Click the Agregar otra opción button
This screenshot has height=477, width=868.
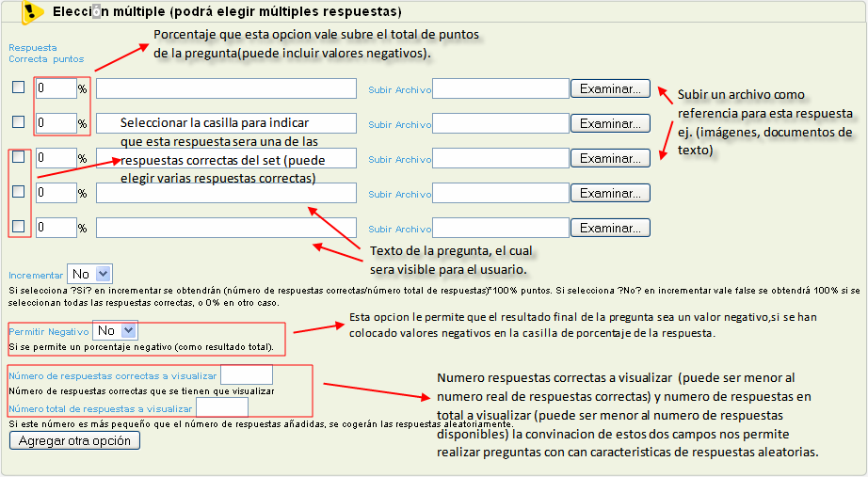[x=74, y=440]
